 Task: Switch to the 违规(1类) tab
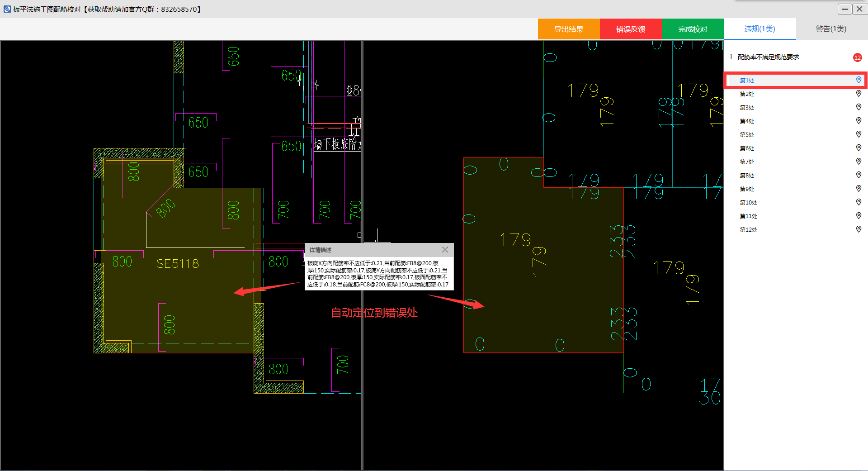759,29
